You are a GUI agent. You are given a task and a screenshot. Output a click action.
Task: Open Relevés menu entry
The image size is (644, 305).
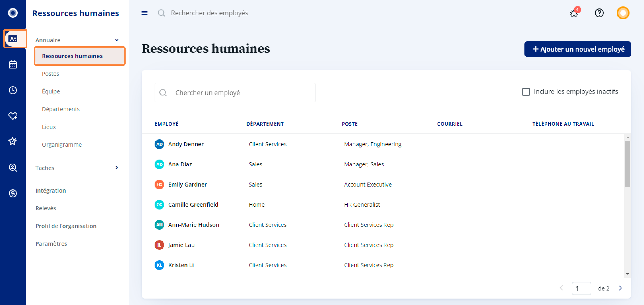pyautogui.click(x=46, y=208)
